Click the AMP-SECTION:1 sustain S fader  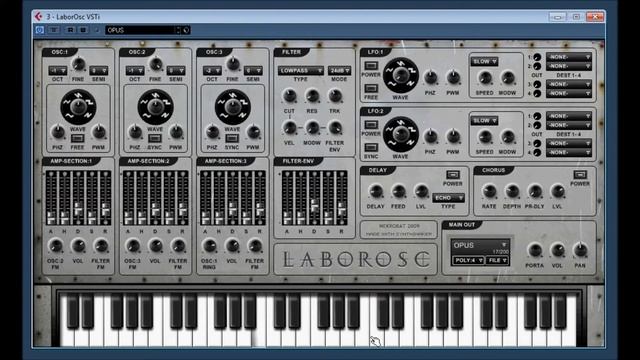pos(92,198)
